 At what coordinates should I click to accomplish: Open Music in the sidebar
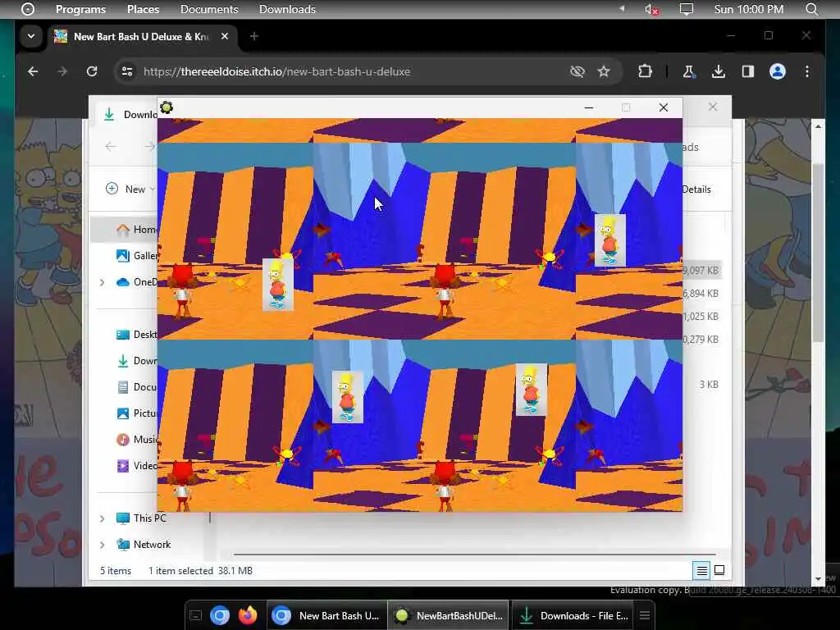(137, 440)
